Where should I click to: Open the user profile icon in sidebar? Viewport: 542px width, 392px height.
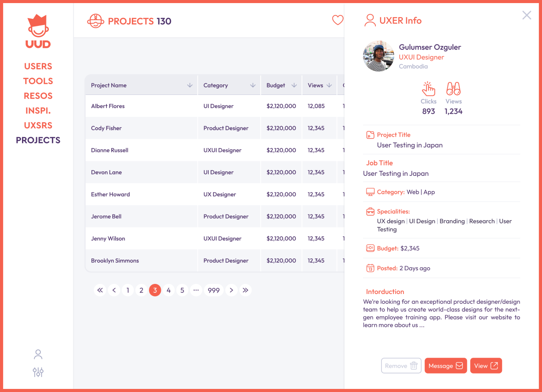coord(38,354)
